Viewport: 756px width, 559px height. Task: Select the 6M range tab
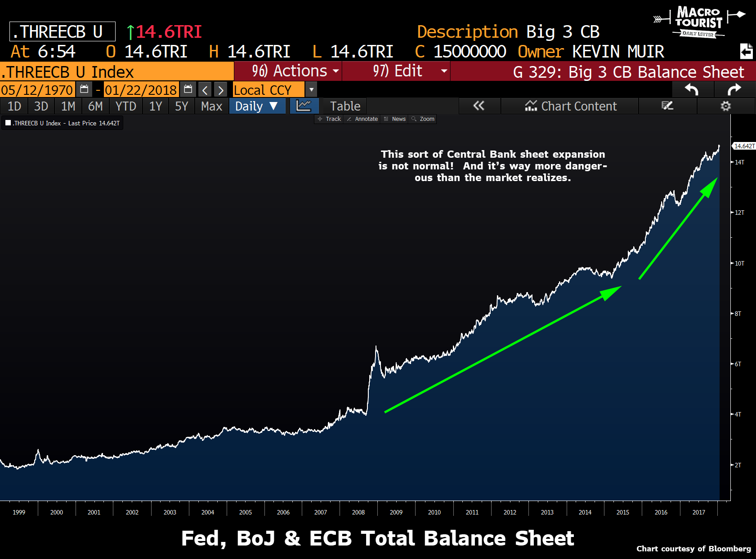pos(95,106)
